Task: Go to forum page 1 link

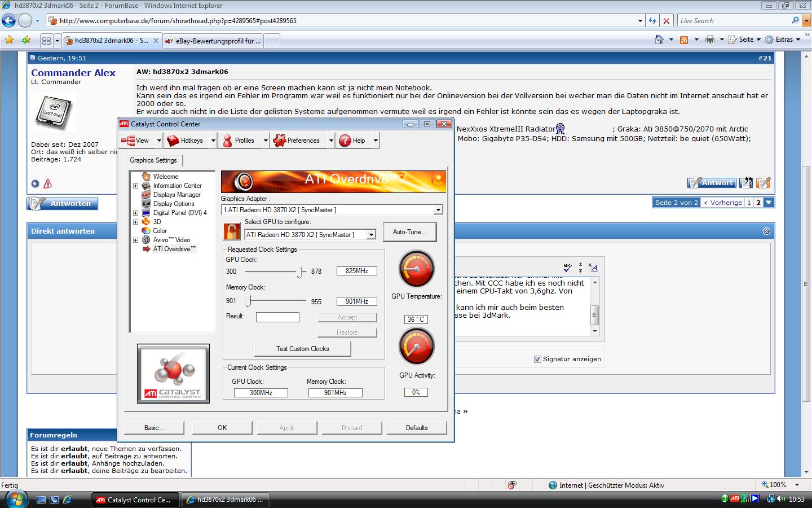Action: 749,203
